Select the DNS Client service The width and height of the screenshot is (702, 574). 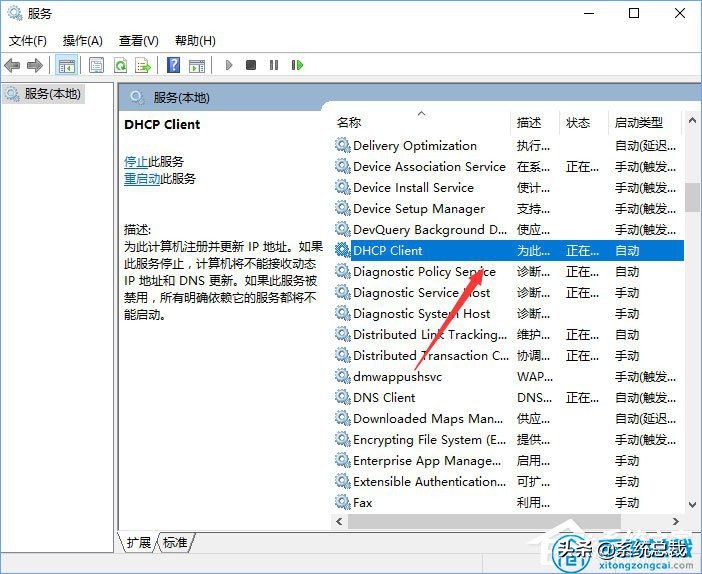point(509,398)
